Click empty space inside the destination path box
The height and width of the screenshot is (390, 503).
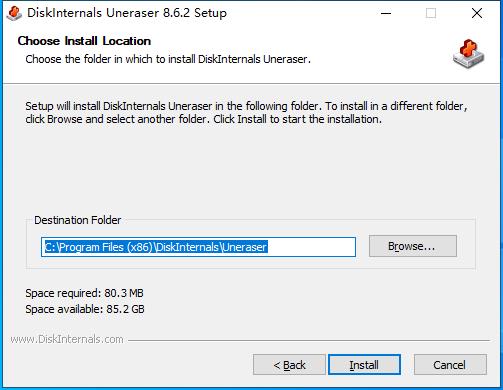(312, 247)
